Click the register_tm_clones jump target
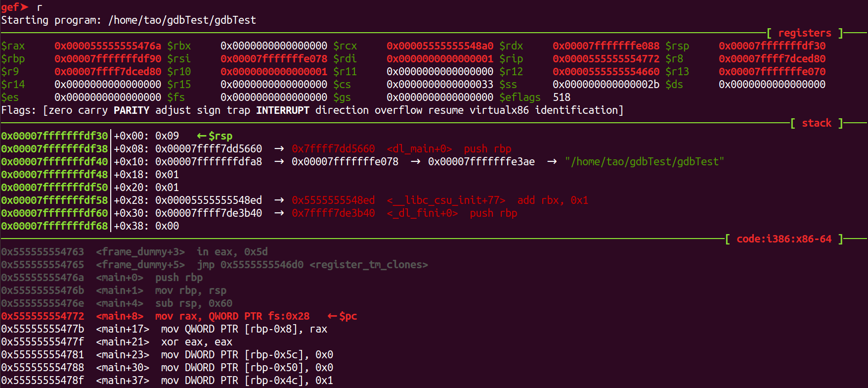868x388 pixels. click(369, 264)
